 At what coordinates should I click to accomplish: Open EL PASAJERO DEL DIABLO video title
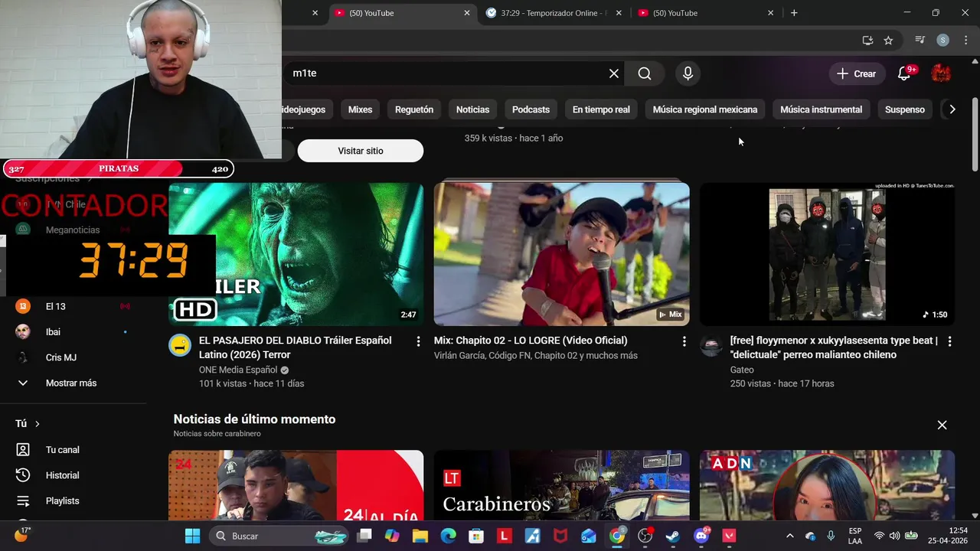pos(295,347)
